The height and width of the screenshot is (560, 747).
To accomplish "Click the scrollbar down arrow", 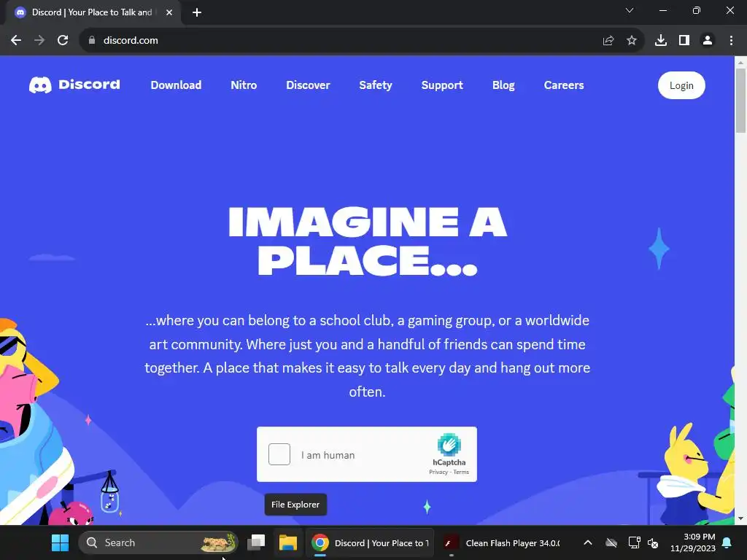I will tap(740, 518).
